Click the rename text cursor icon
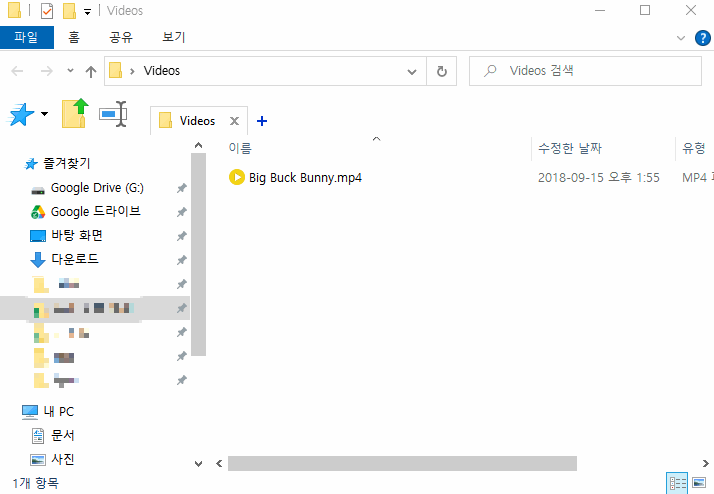This screenshot has width=714, height=494. coord(113,114)
